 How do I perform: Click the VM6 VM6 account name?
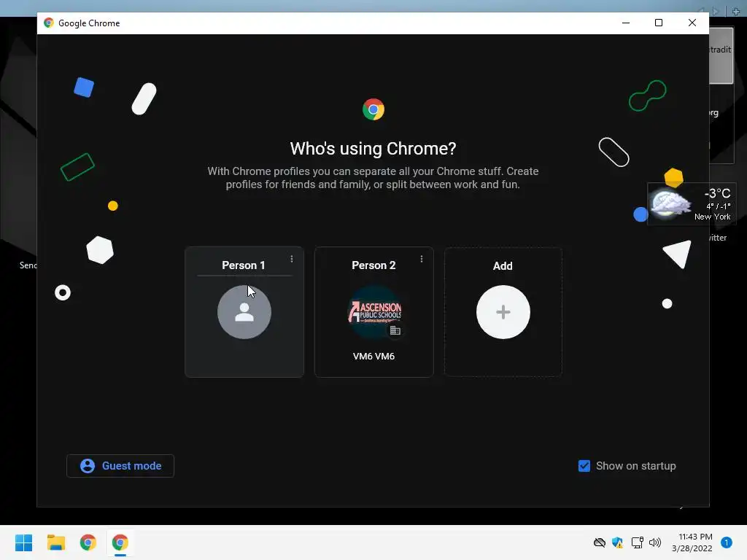pyautogui.click(x=374, y=356)
